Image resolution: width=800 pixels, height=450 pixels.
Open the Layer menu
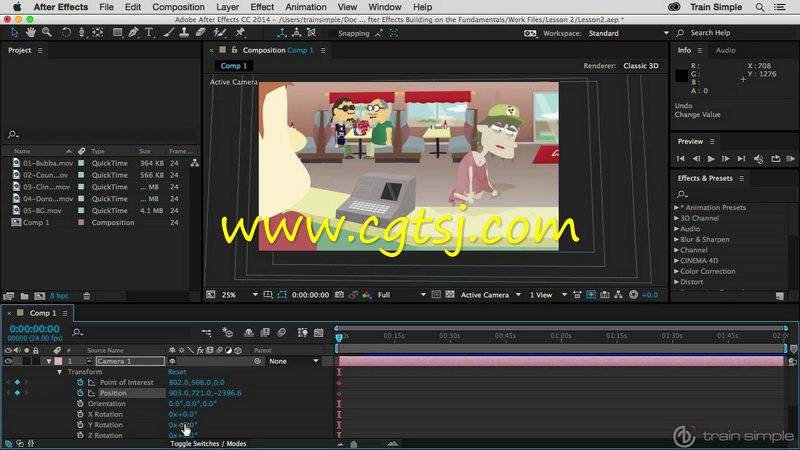(228, 7)
